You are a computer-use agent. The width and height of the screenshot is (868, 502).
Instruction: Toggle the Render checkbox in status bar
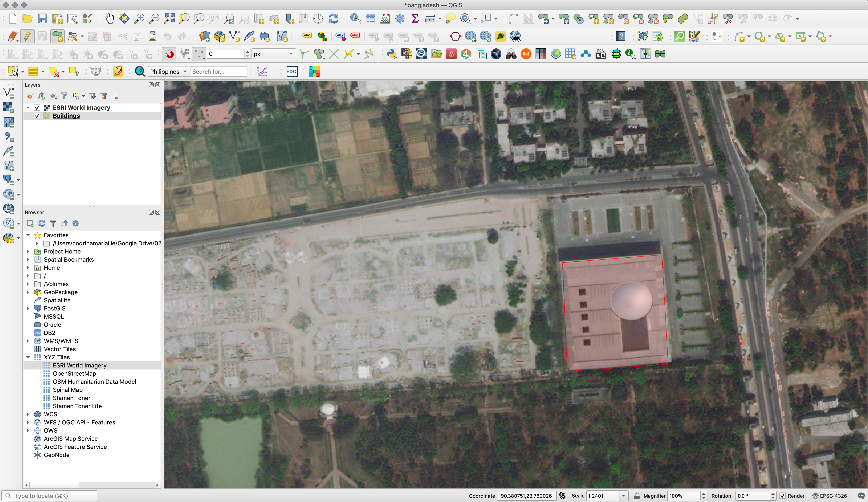(783, 496)
